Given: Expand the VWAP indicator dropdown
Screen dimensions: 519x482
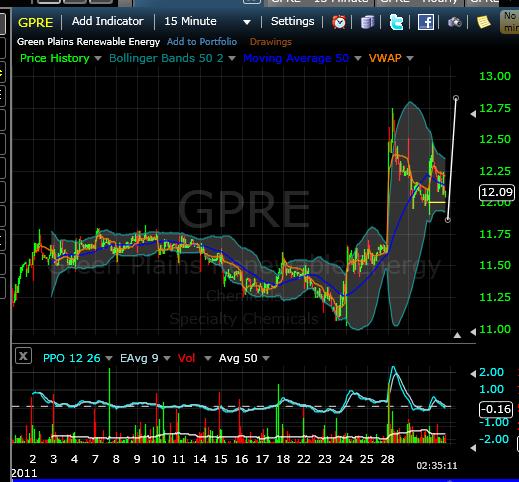Looking at the screenshot, I should [410, 59].
